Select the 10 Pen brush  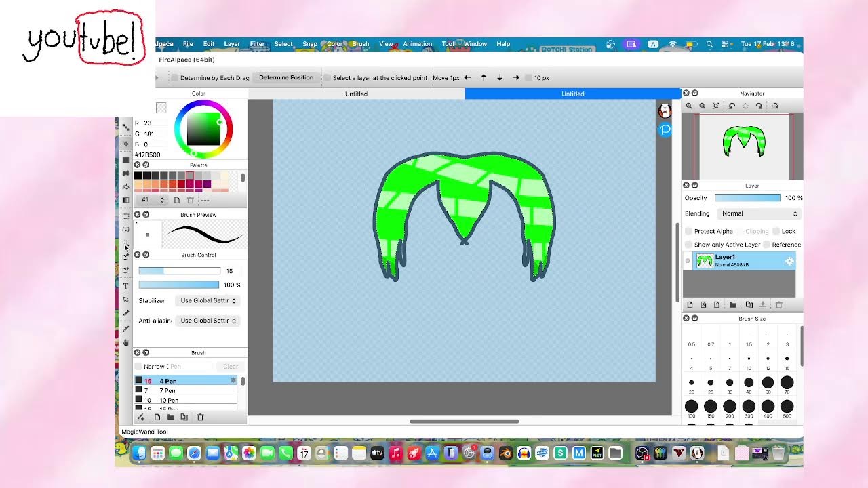186,400
